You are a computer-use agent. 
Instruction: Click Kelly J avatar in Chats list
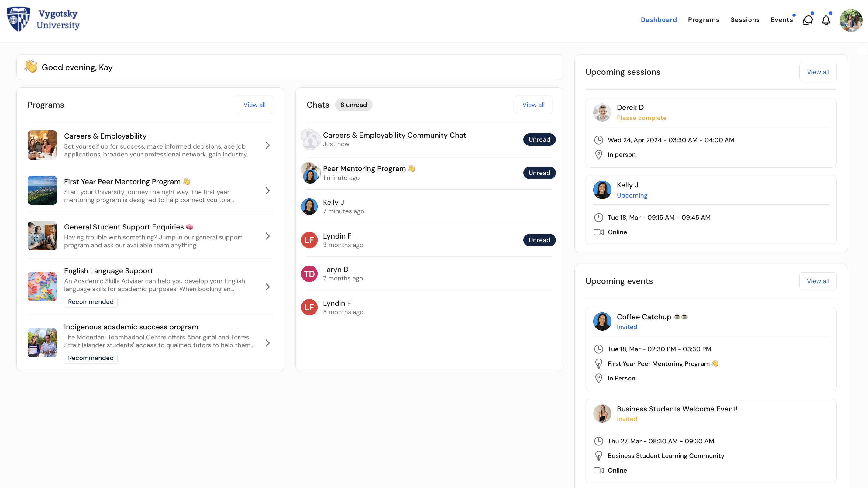tap(309, 206)
